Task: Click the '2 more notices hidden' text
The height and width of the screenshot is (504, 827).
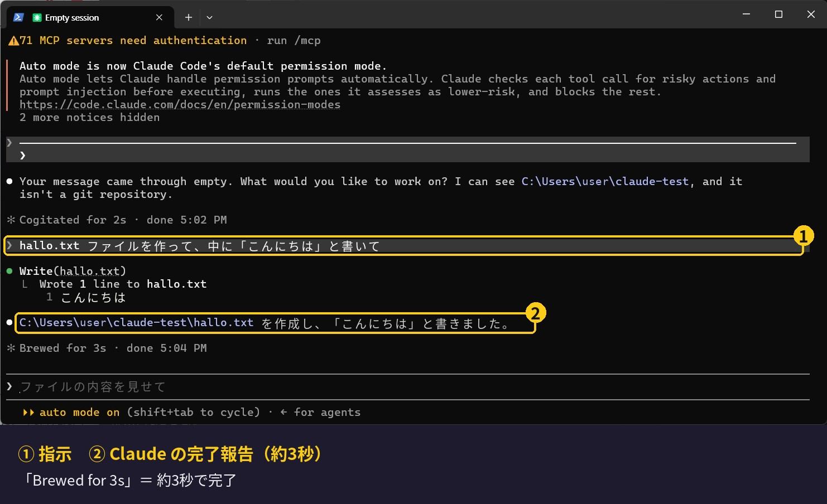Action: click(x=89, y=117)
